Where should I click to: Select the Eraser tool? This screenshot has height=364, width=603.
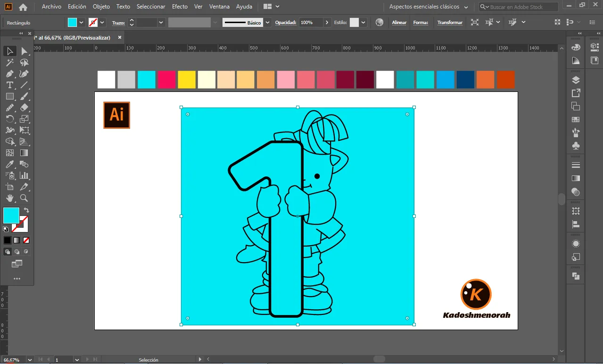pos(24,108)
